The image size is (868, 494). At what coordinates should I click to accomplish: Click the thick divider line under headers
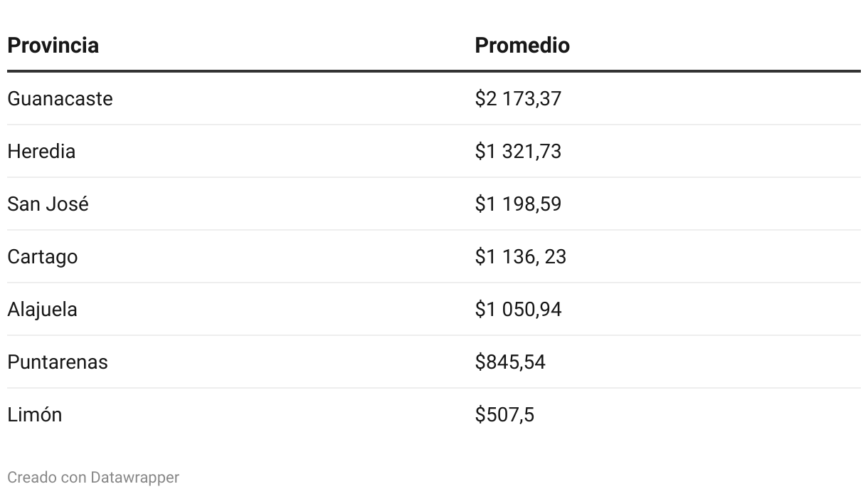pyautogui.click(x=434, y=71)
